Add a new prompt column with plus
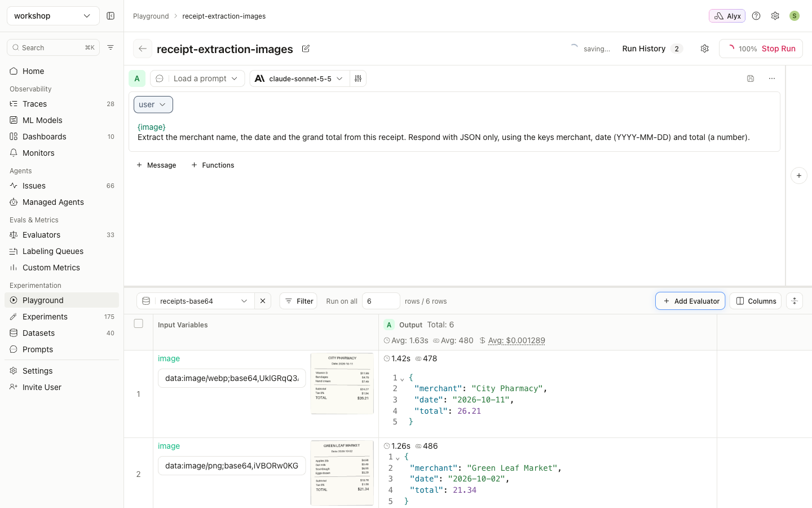This screenshot has height=508, width=812. [799, 176]
